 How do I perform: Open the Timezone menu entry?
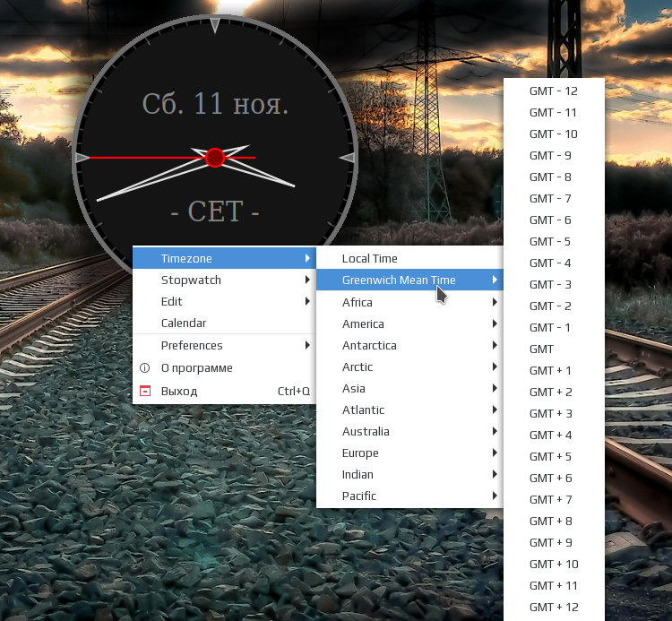tap(224, 258)
